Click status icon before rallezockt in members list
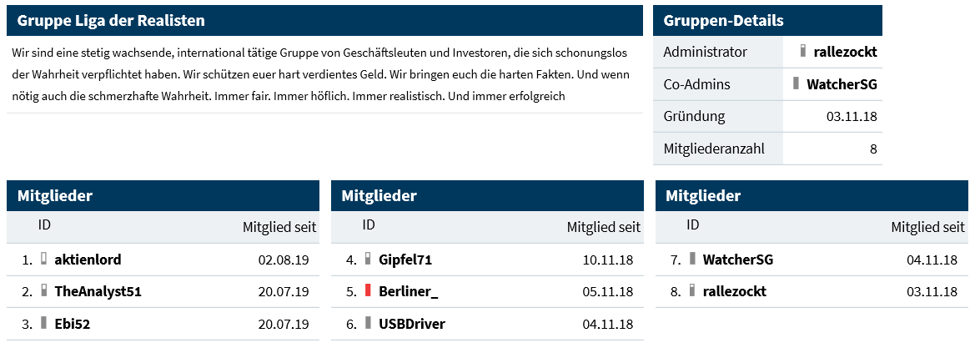The width and height of the screenshot is (980, 358). coord(692,291)
